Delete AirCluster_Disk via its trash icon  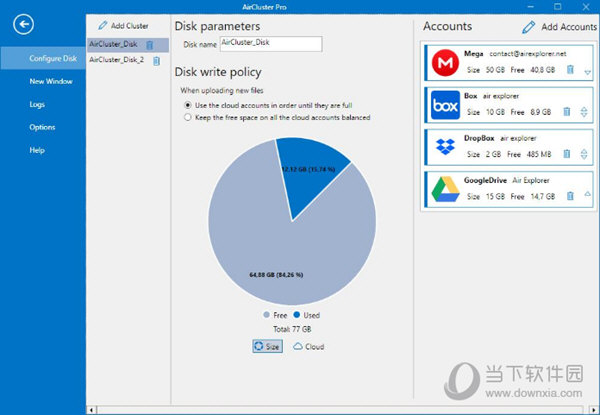click(150, 45)
